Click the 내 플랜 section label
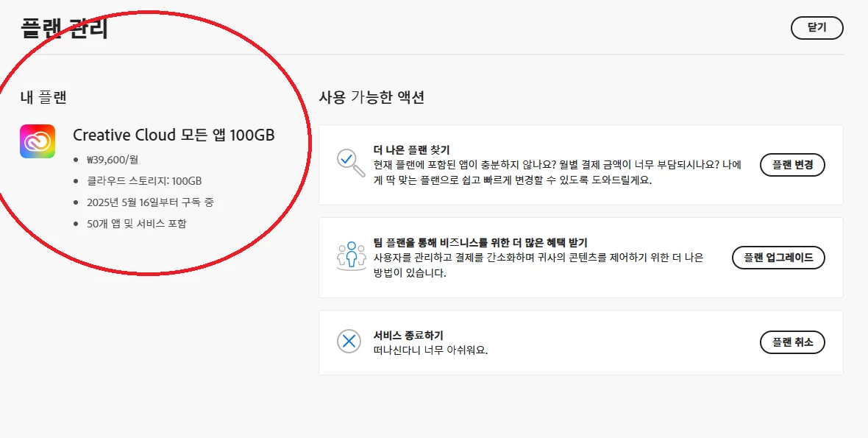The width and height of the screenshot is (868, 438). click(x=43, y=97)
